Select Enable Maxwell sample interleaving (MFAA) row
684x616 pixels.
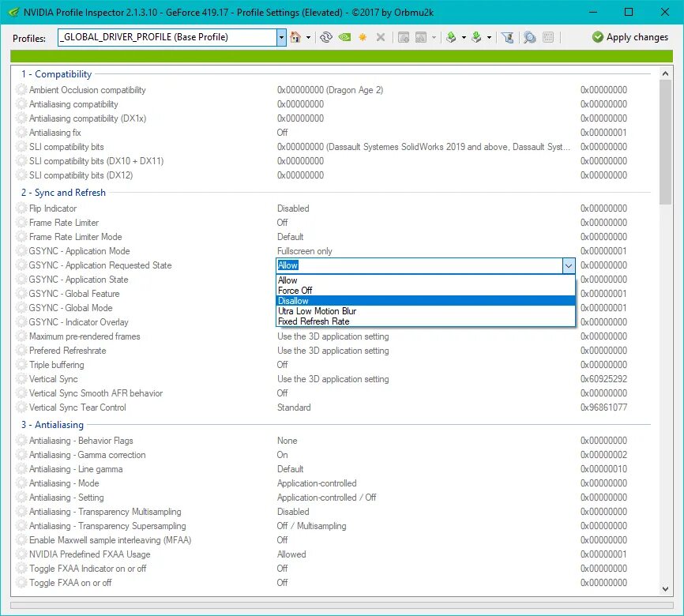tap(335, 540)
